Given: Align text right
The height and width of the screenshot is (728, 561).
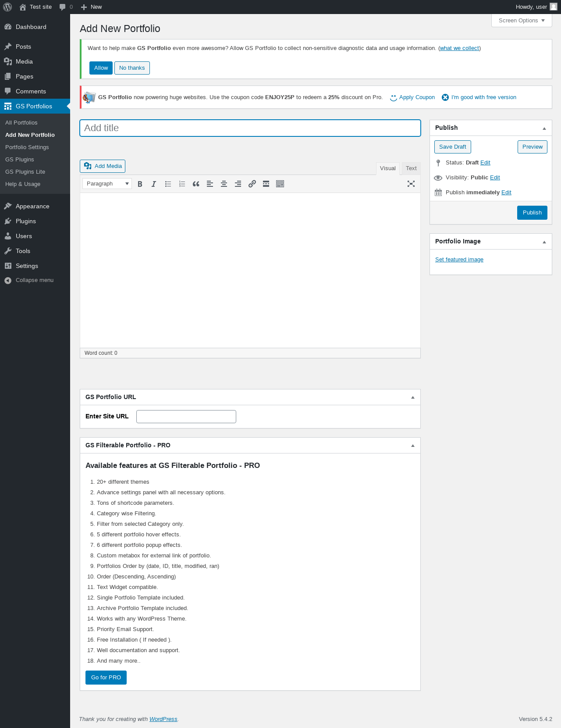Looking at the screenshot, I should pos(238,184).
